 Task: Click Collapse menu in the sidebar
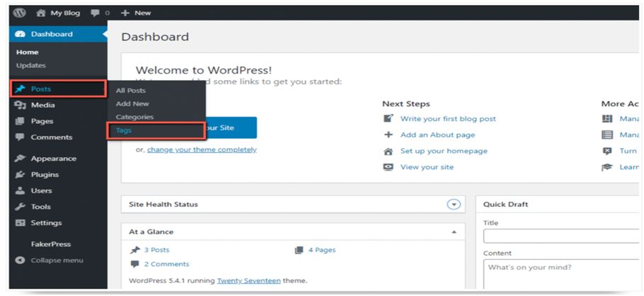[x=57, y=260]
